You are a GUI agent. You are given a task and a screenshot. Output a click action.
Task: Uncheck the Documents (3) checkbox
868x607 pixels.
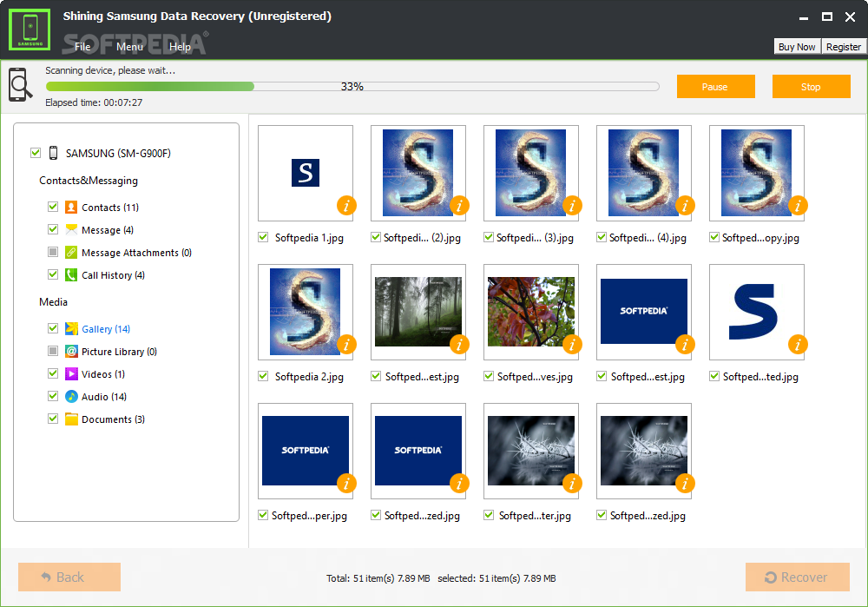point(53,419)
